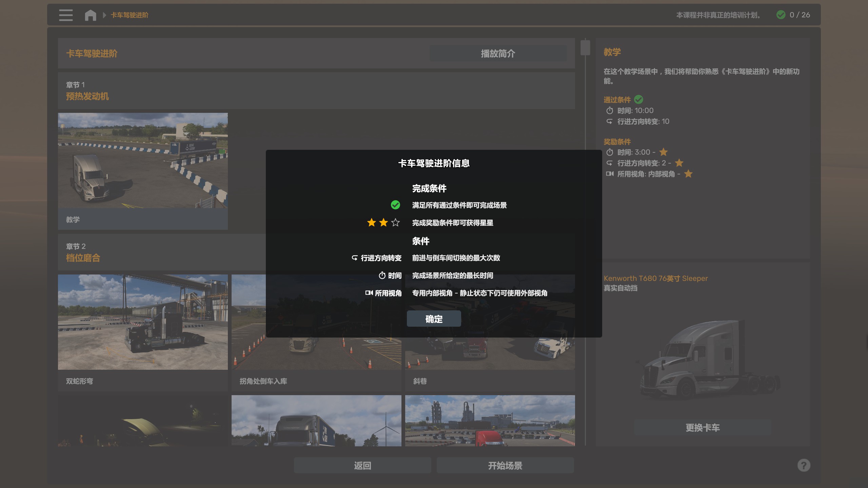
Task: Select the 双蛇形弯 scenario thumbnail
Action: tap(143, 322)
